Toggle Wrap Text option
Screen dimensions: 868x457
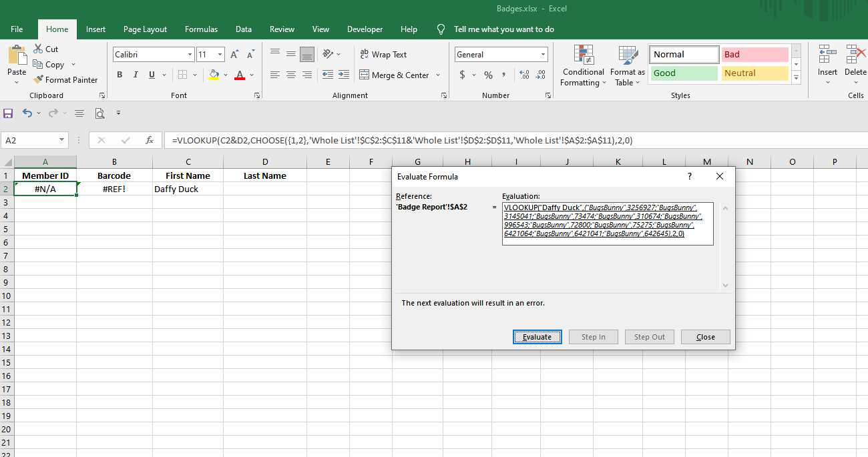tap(383, 55)
